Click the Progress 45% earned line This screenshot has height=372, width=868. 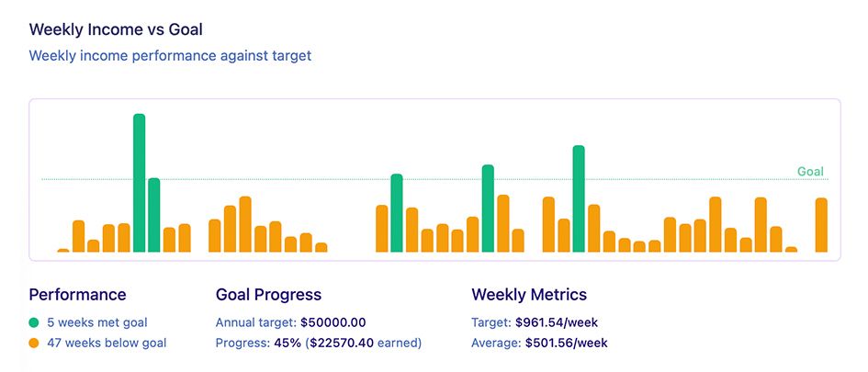[319, 343]
